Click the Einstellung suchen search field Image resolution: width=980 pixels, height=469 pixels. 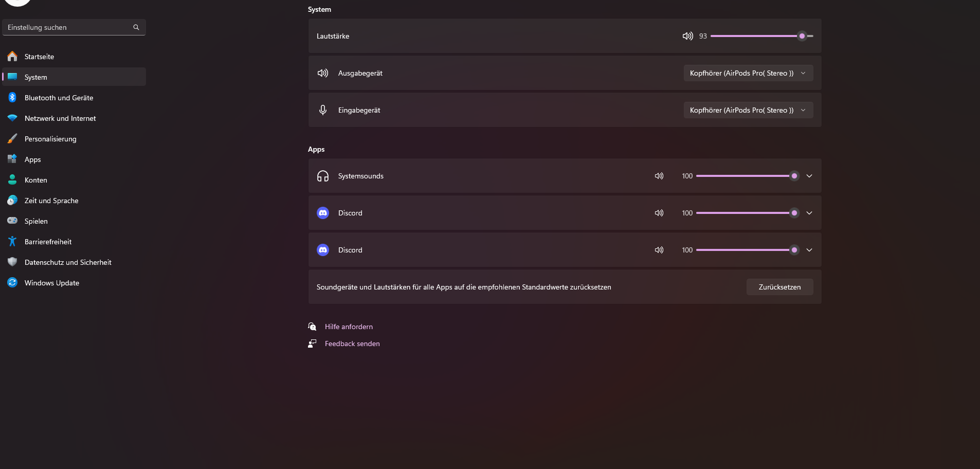pos(67,27)
